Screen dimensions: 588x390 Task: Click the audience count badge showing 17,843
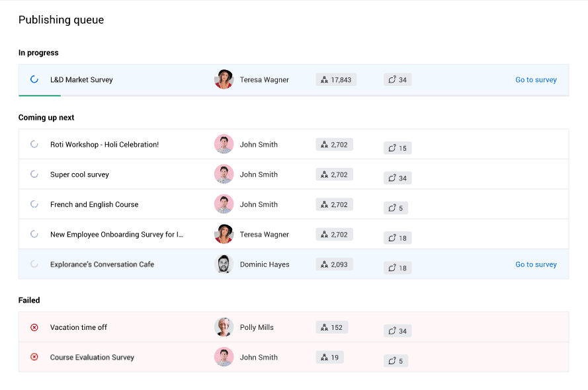click(x=336, y=80)
